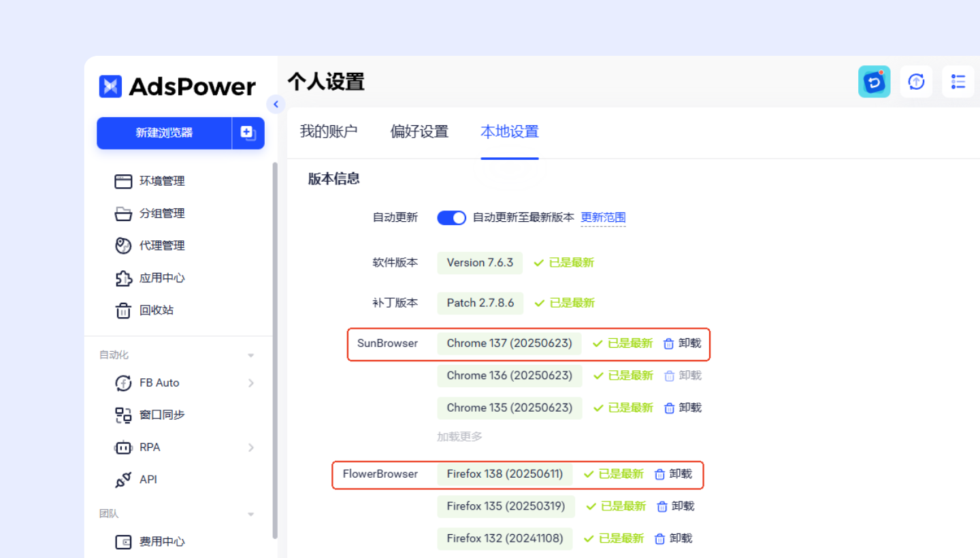This screenshot has width=980, height=558.
Task: Click the Firefox 132 (20241108) version tag
Action: point(505,538)
